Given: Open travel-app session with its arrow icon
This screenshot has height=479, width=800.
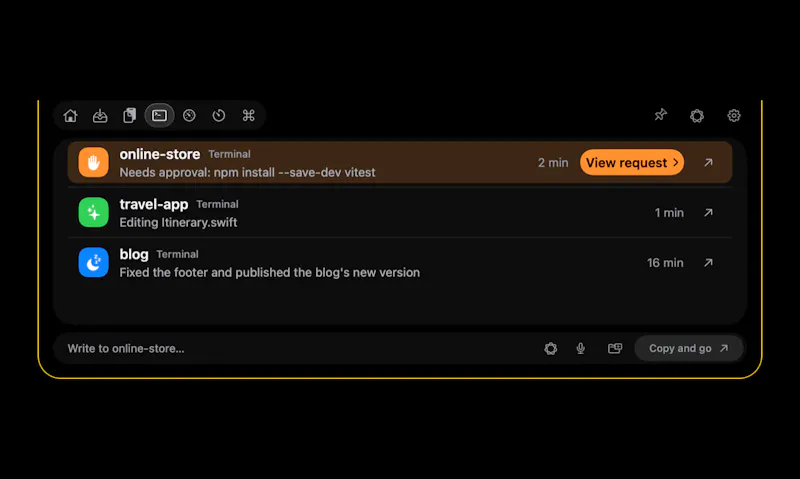Looking at the screenshot, I should coord(708,213).
